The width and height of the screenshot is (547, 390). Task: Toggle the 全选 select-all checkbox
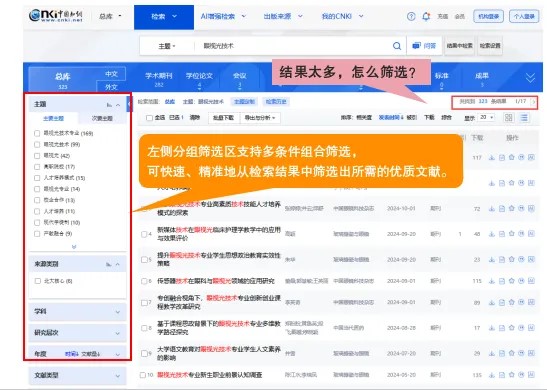coord(149,118)
